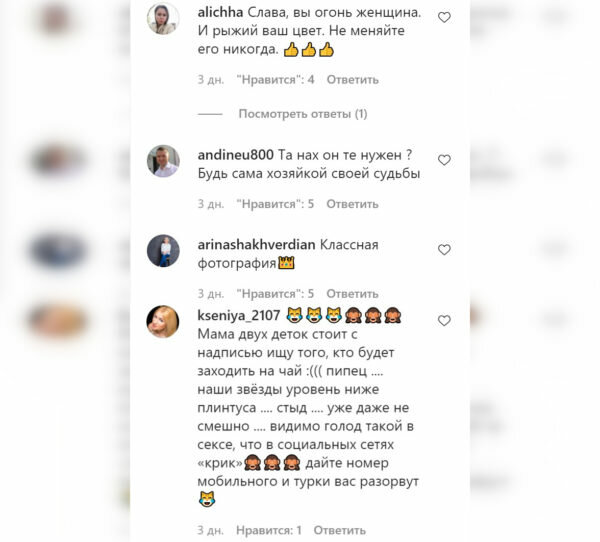Open the andineu800 username link
600x542 pixels.
pyautogui.click(x=235, y=155)
